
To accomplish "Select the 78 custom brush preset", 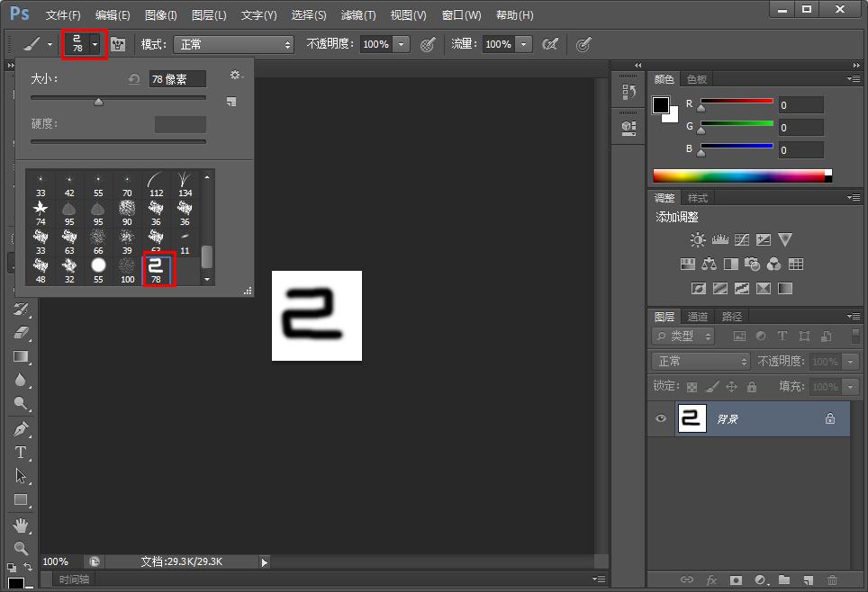I will 157,269.
